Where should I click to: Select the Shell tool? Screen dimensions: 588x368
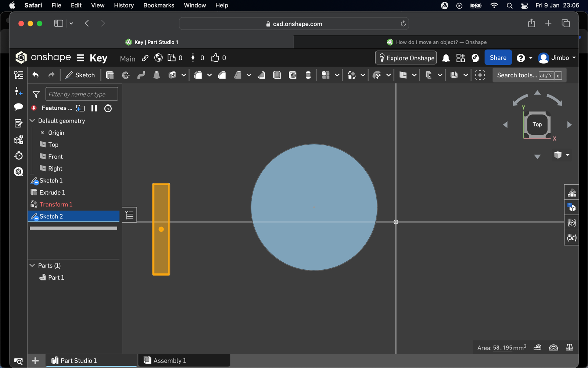[x=277, y=75]
